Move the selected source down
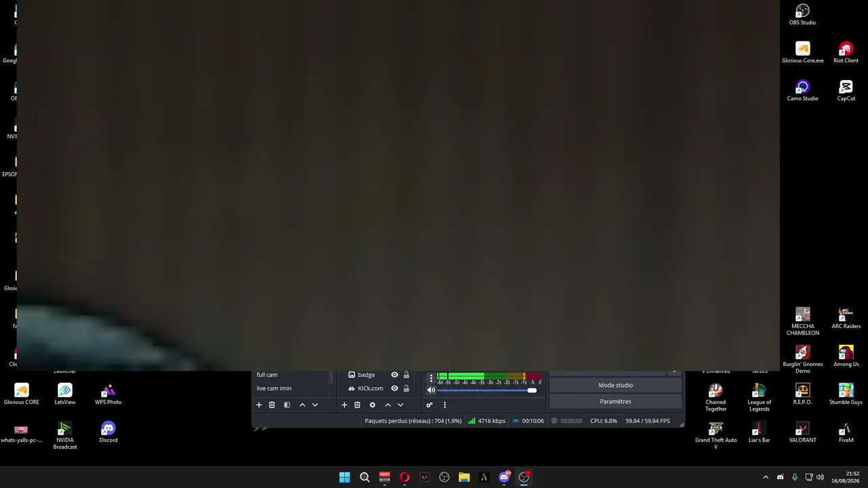The image size is (868, 488). pyautogui.click(x=400, y=405)
